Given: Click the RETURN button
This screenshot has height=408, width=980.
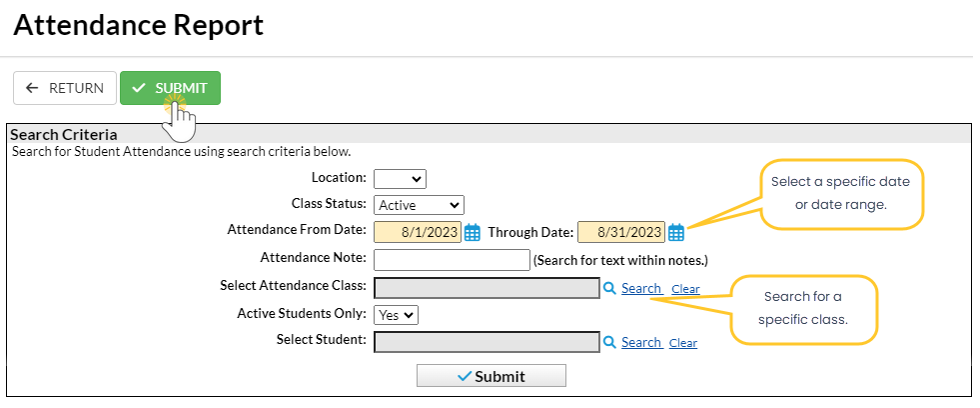Looking at the screenshot, I should point(65,88).
